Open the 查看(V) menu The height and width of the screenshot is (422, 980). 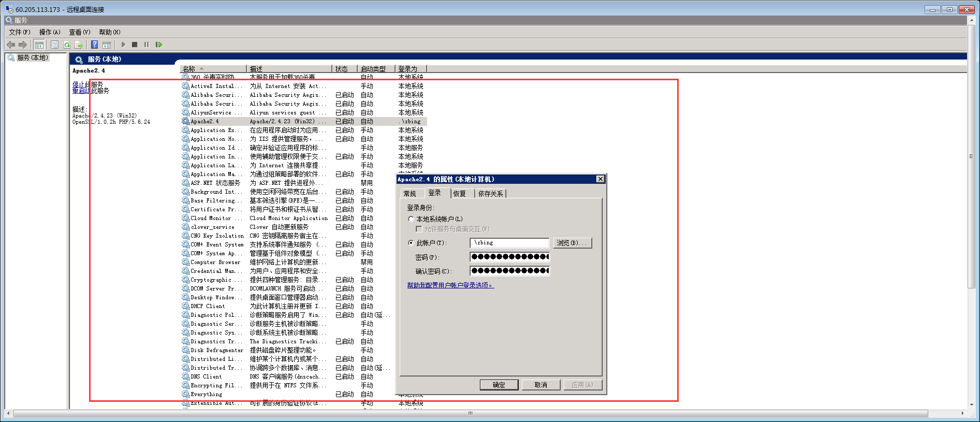pos(80,32)
